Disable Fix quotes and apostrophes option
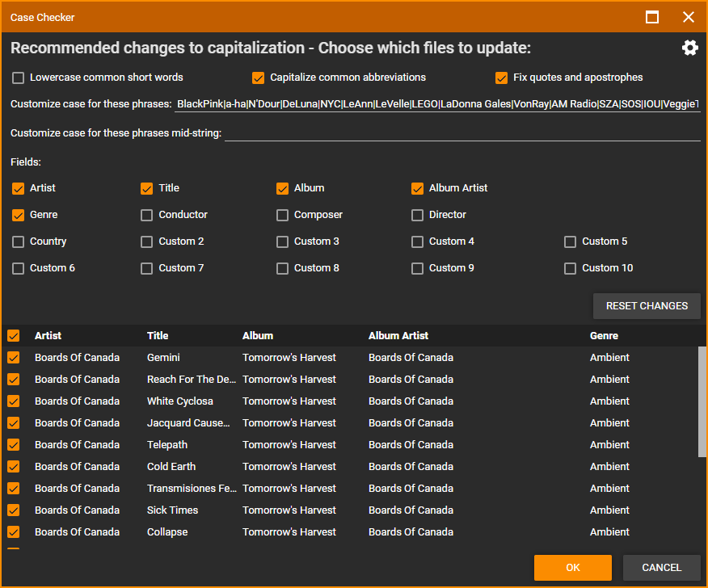This screenshot has width=708, height=588. click(x=502, y=78)
